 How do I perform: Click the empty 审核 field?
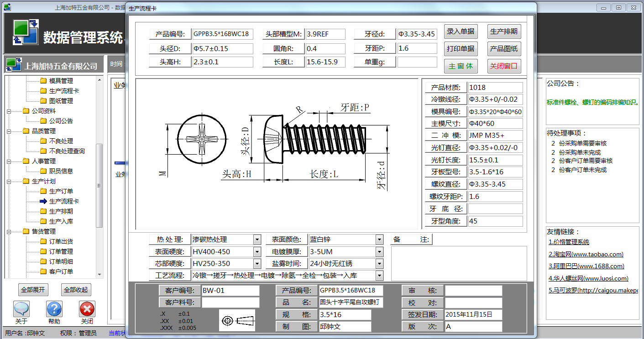click(473, 291)
